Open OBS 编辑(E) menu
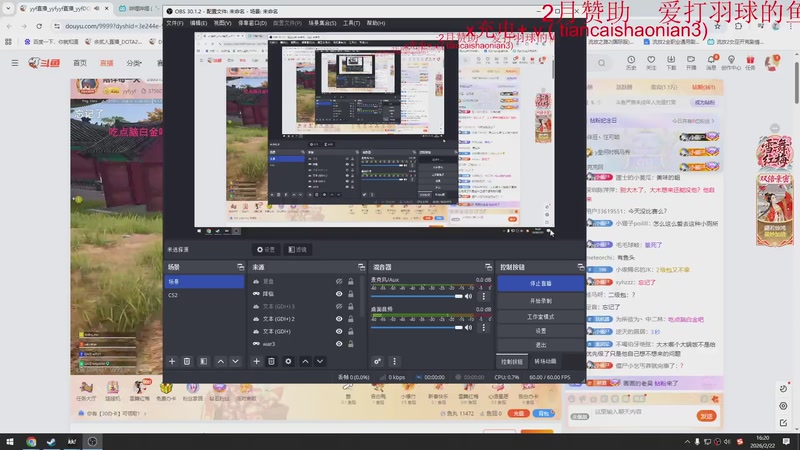The height and width of the screenshot is (450, 800). (198, 23)
